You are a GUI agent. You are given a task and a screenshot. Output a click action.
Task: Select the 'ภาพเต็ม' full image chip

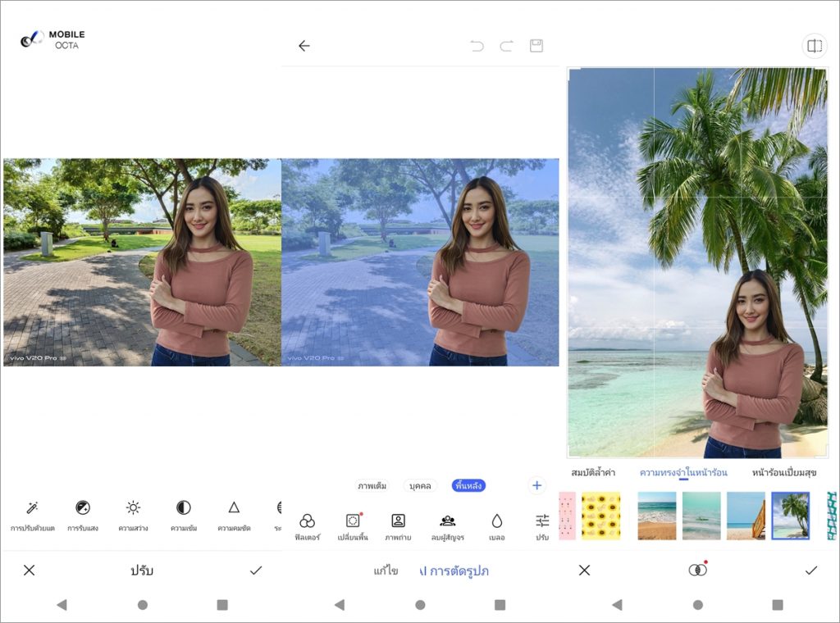pos(372,486)
